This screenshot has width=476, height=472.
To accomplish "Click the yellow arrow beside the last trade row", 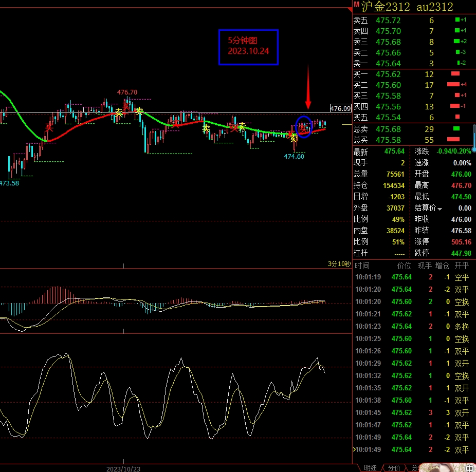I will tap(354, 449).
